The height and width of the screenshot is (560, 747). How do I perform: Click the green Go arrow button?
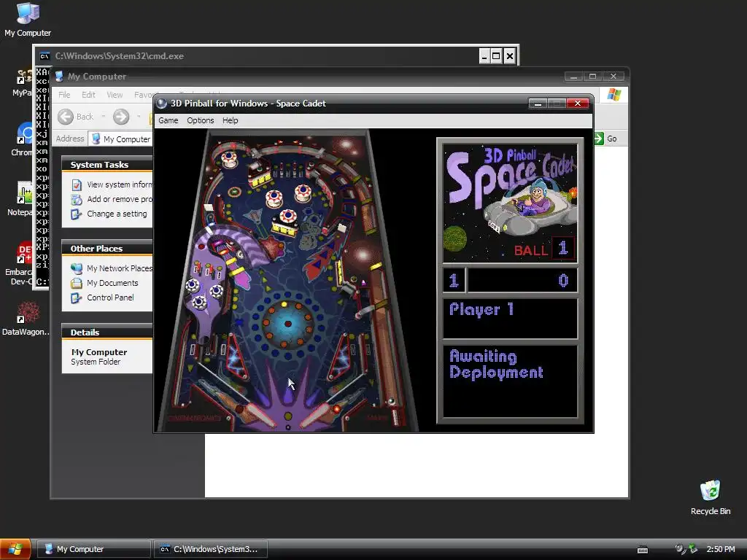pos(599,139)
